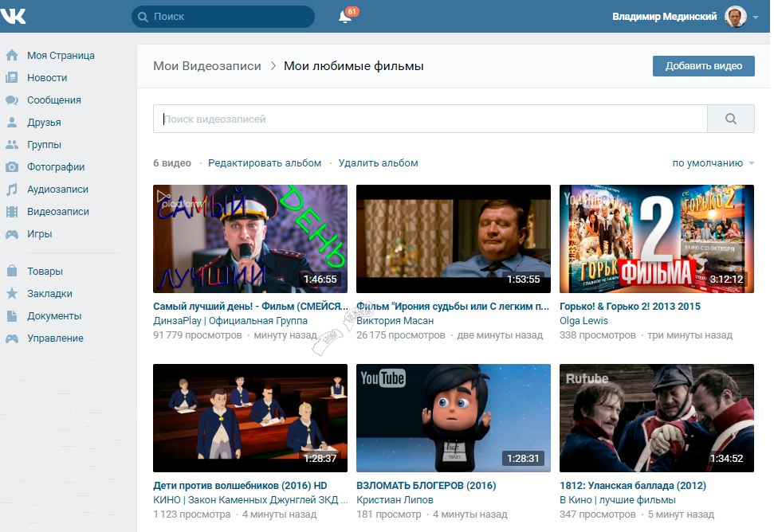Click the groups icon beside Группы
Viewport: 774px width, 532px height.
click(12, 144)
